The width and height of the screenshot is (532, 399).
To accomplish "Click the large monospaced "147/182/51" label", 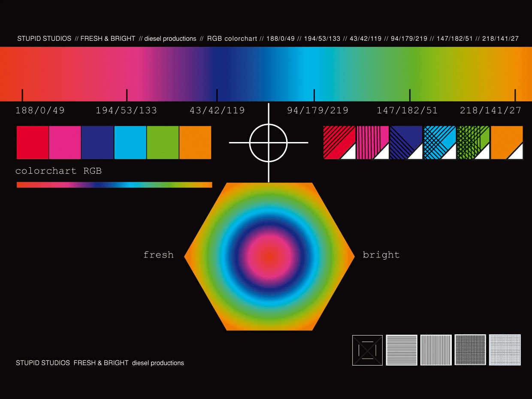I will pyautogui.click(x=407, y=111).
